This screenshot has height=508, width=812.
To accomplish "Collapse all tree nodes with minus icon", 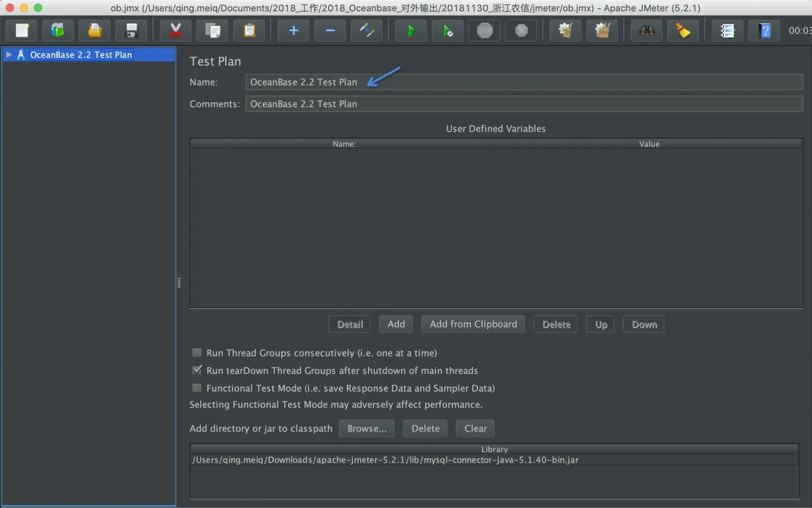I will click(330, 30).
